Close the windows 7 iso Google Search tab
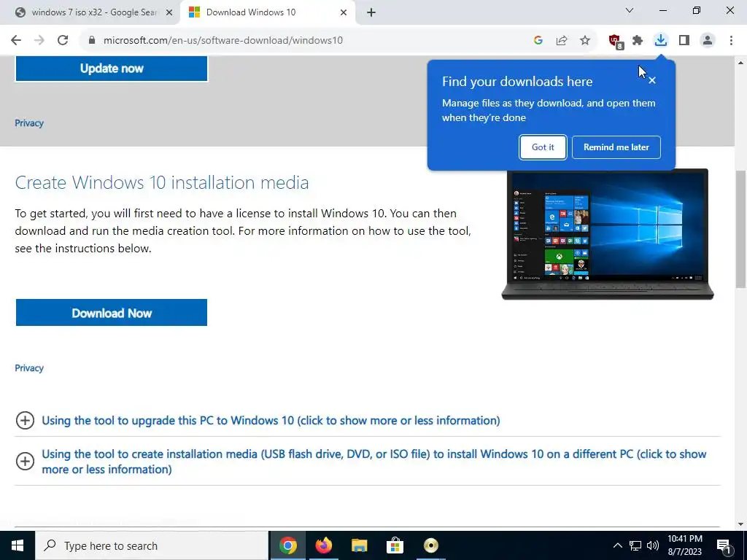Viewport: 747px width, 560px height. (169, 13)
